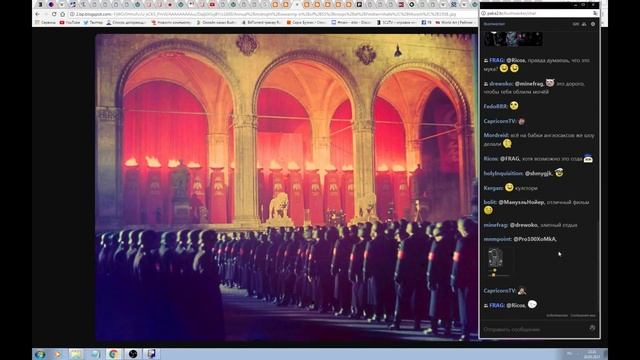Open the BitTorrent tracker bookmark
640x360 pixels.
261,22
